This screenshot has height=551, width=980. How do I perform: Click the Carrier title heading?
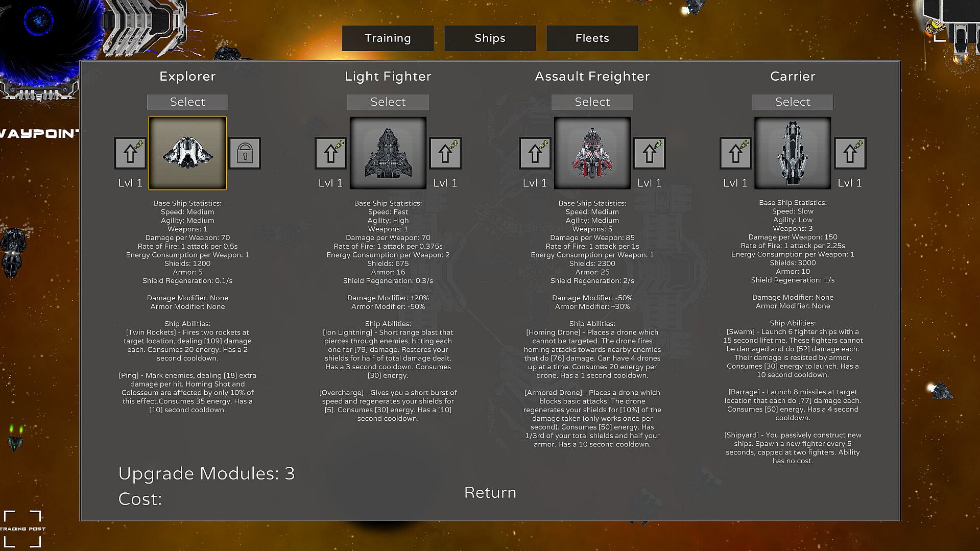point(793,76)
